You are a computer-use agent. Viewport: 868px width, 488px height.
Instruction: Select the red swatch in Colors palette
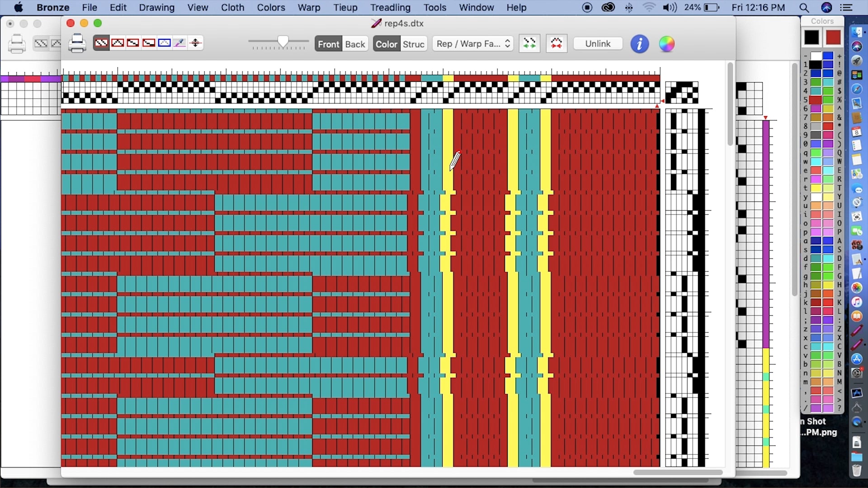tap(833, 38)
